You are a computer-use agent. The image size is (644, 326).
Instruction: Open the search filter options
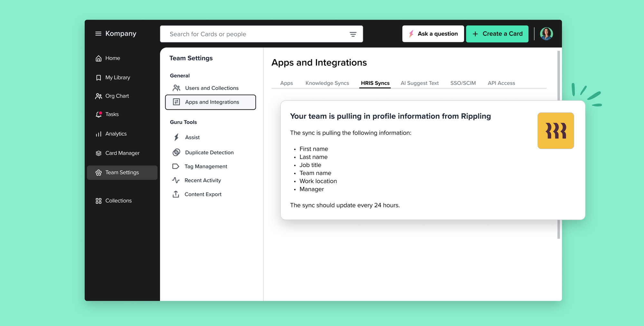(x=353, y=34)
